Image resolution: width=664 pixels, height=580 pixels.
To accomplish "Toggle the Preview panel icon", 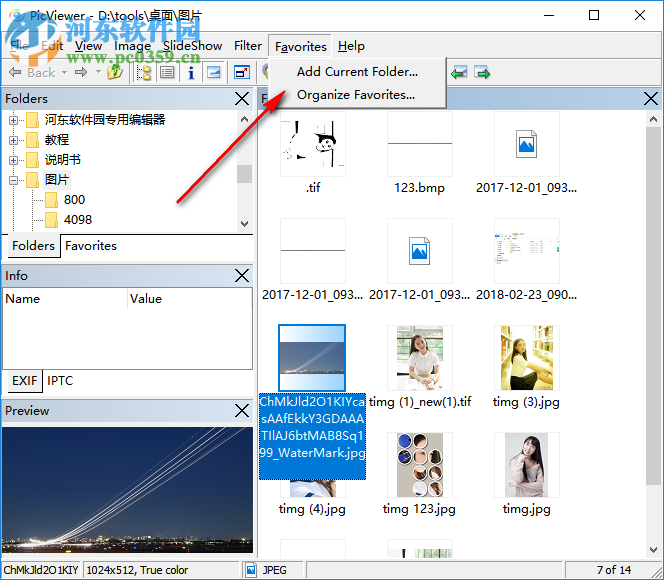I will pos(214,73).
